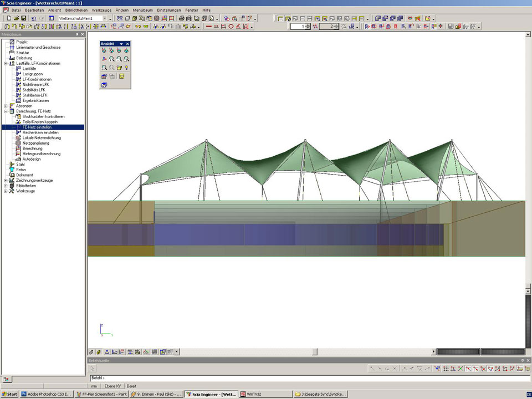The width and height of the screenshot is (532, 399).
Task: Switch to Adobe Photoshop CS3 in taskbar
Action: [x=46, y=394]
